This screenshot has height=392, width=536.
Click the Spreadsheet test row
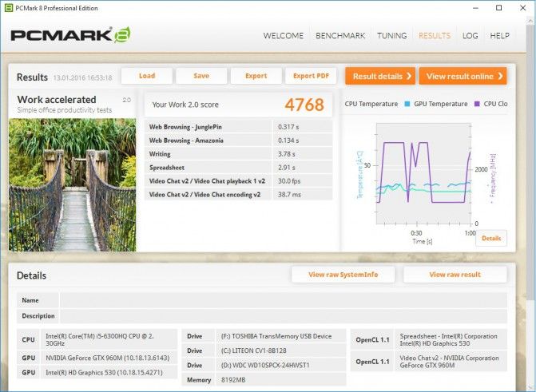coord(238,168)
